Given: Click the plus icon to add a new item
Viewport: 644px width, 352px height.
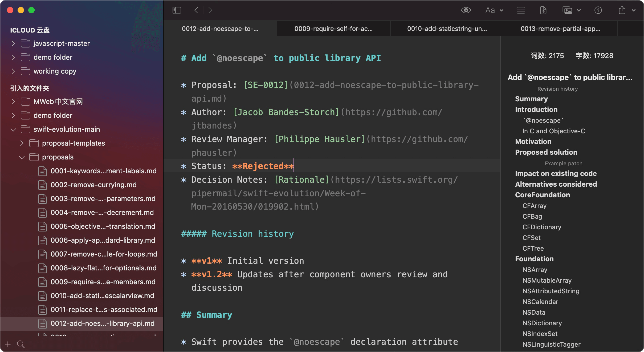Looking at the screenshot, I should click(8, 344).
